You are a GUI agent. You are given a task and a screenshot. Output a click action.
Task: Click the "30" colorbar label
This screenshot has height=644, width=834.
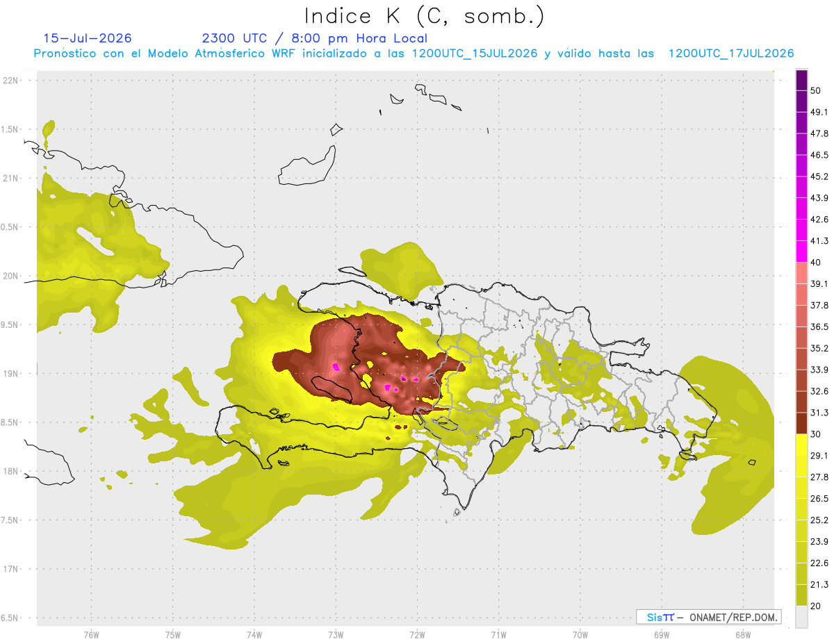816,434
